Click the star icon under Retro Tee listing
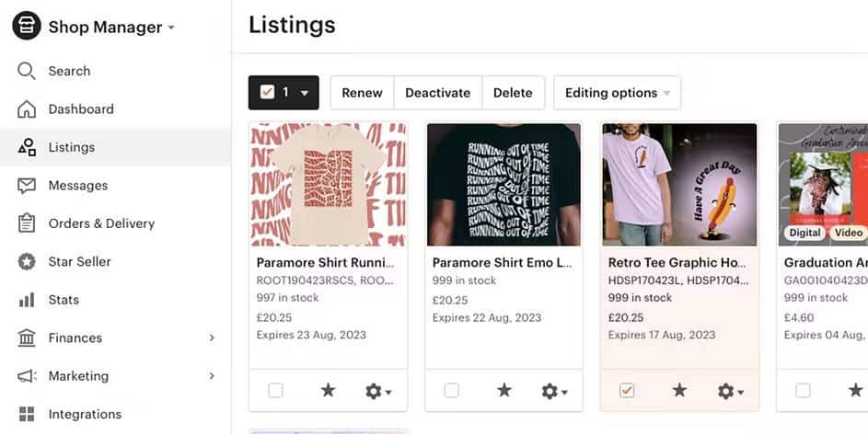Image resolution: width=868 pixels, height=434 pixels. coord(679,391)
